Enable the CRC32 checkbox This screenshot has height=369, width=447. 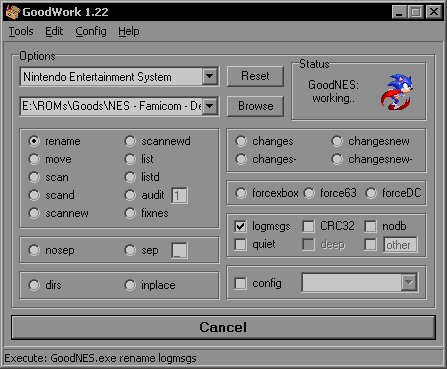click(308, 226)
